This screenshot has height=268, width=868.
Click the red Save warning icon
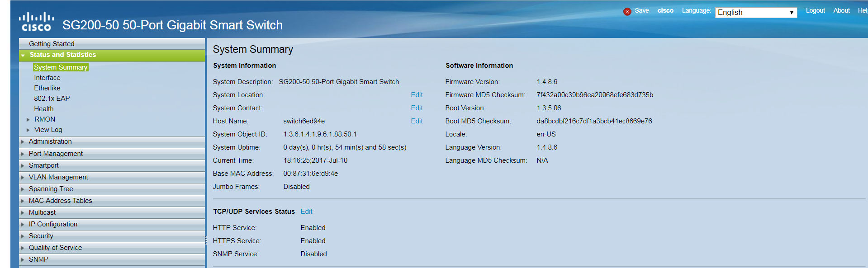[627, 12]
